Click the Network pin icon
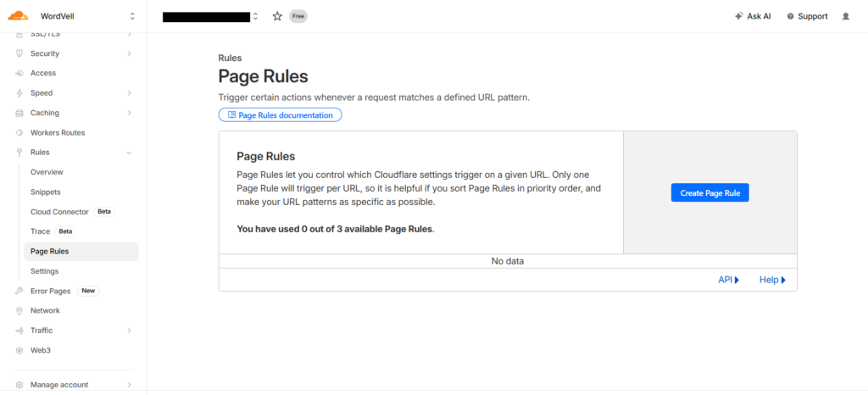This screenshot has width=868, height=395. point(19,310)
